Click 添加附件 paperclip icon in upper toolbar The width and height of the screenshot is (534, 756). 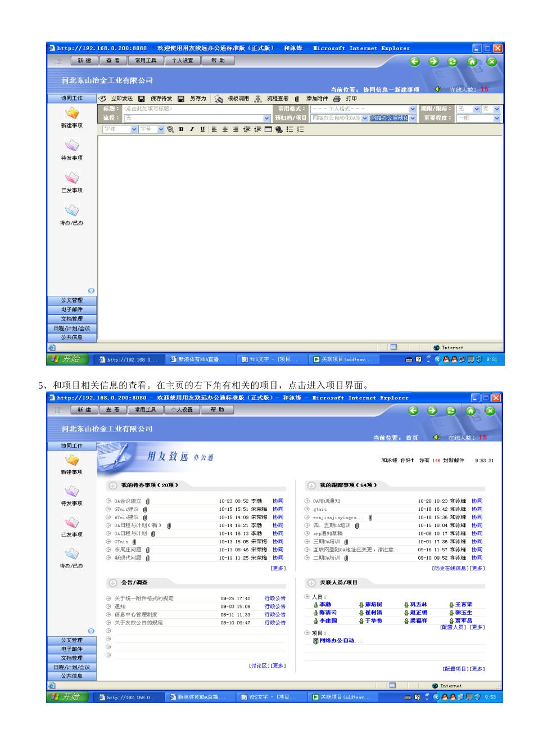pos(297,98)
